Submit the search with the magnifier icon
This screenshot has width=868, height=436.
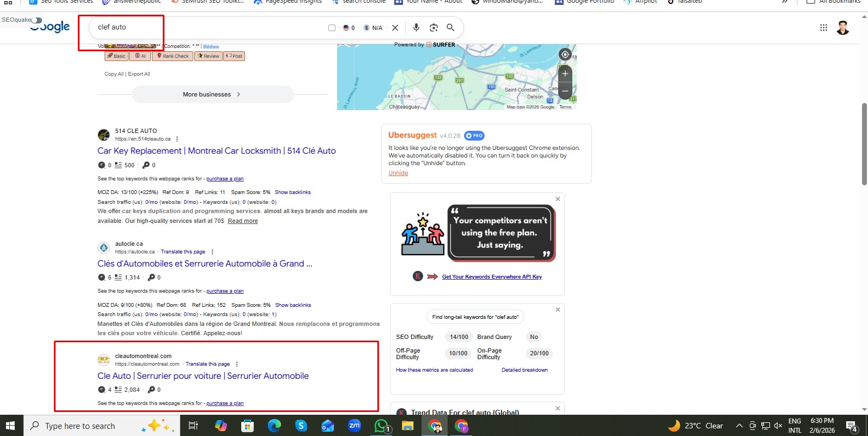(450, 27)
